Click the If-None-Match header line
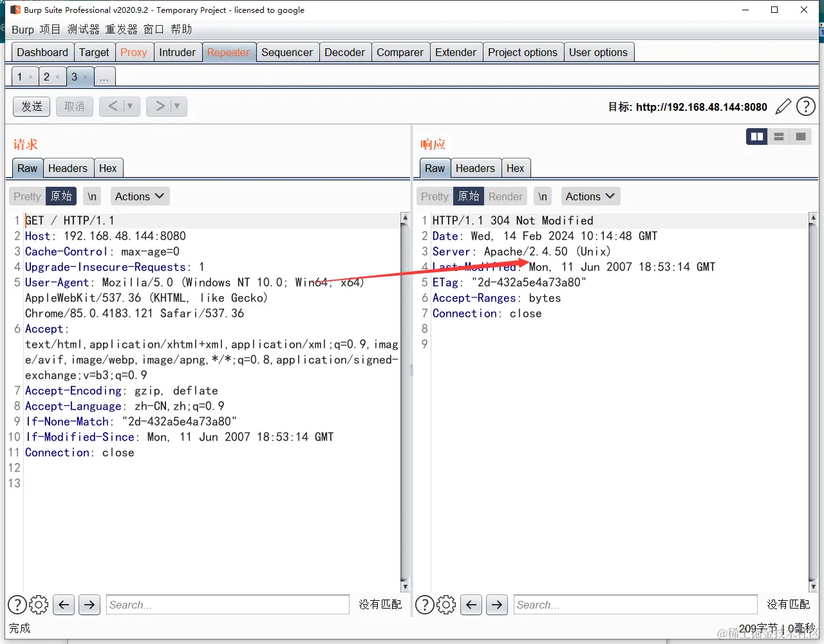Viewport: 824px width, 644px height. (x=131, y=422)
